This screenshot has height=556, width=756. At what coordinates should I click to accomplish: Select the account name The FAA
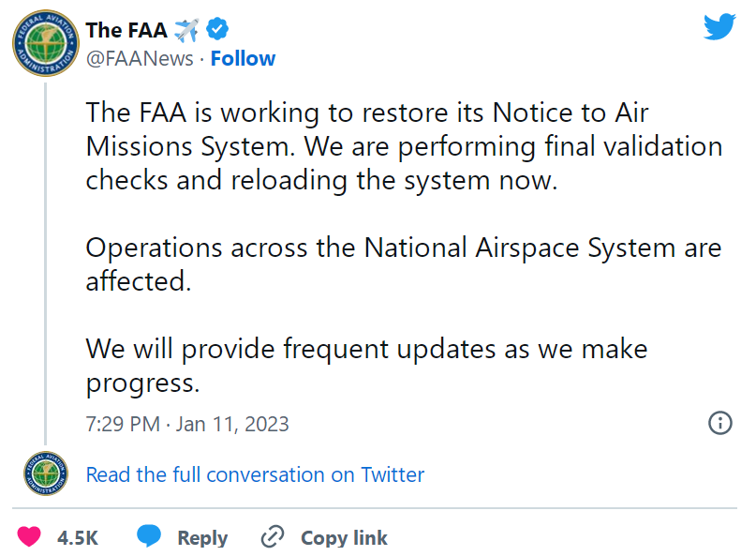(x=126, y=29)
